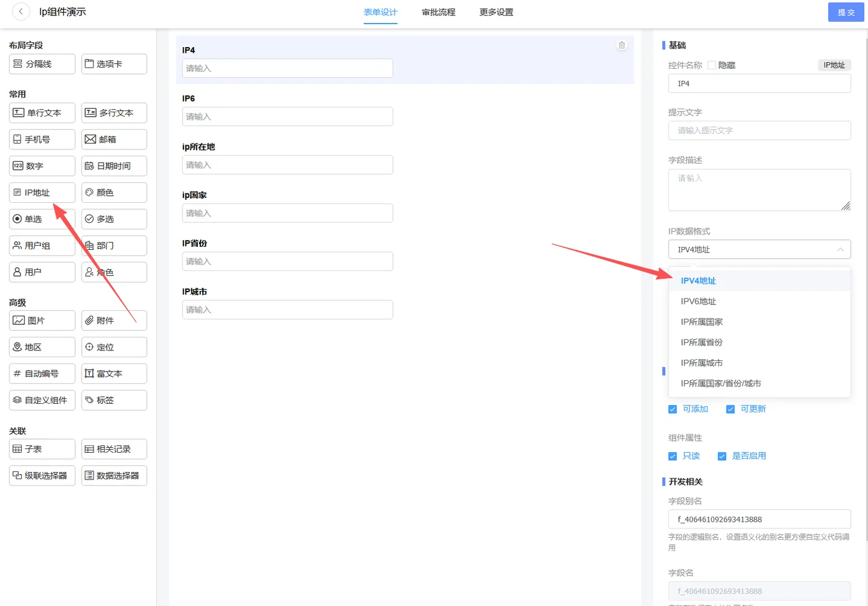Add the 数据选择器 component
This screenshot has height=606, width=868.
point(114,476)
